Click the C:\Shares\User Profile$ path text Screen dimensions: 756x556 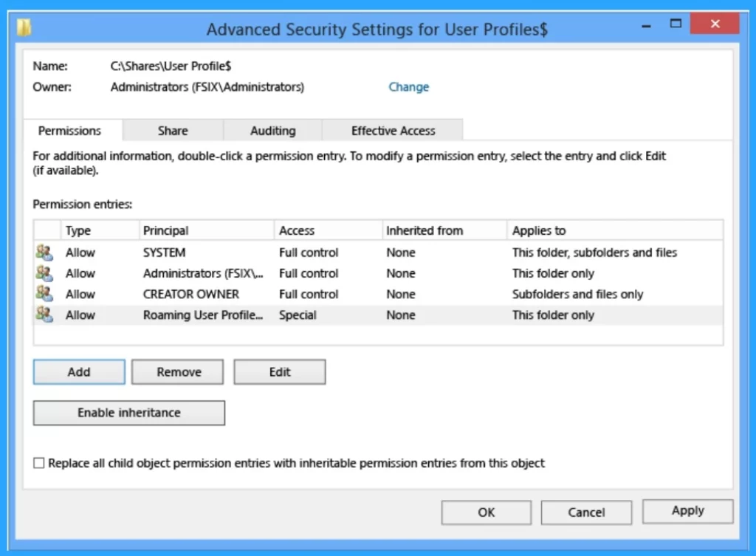tap(171, 66)
